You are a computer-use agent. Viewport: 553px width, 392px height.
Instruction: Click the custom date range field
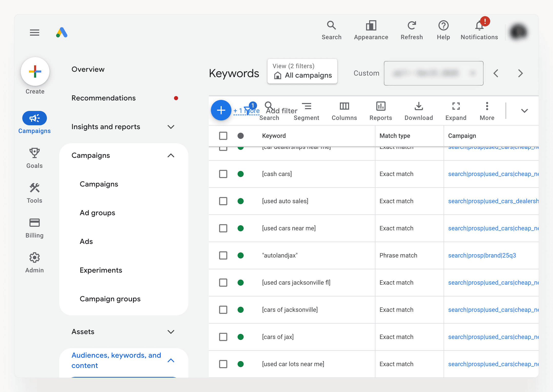(433, 73)
